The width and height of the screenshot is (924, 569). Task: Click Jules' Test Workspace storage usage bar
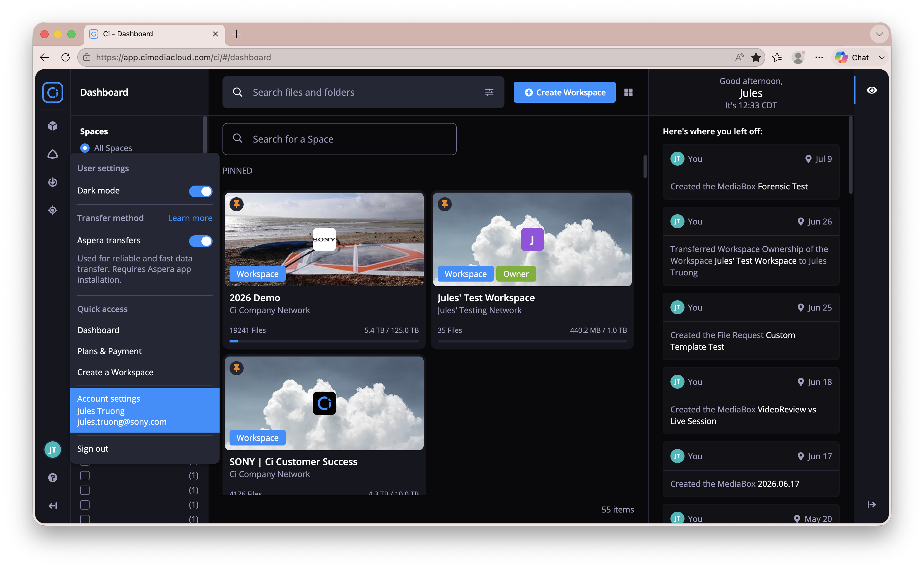click(532, 341)
